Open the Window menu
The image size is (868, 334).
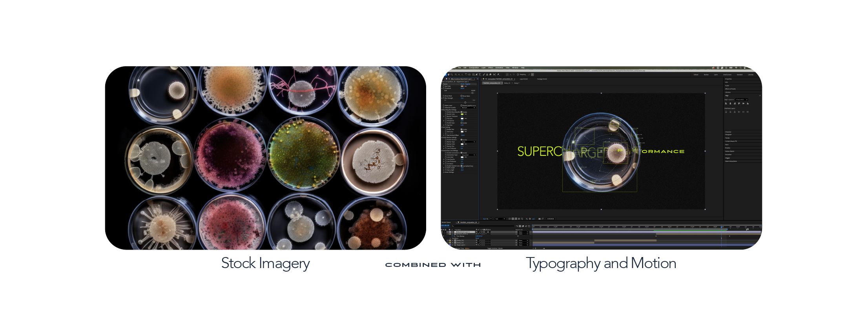click(x=515, y=68)
